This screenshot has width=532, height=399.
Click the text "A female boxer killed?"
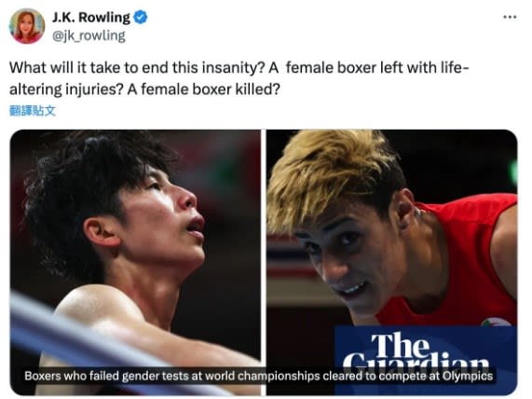[x=204, y=89]
